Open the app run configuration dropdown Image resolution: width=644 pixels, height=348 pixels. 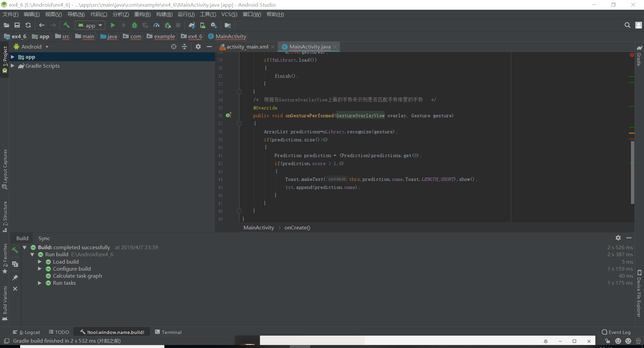pos(90,25)
